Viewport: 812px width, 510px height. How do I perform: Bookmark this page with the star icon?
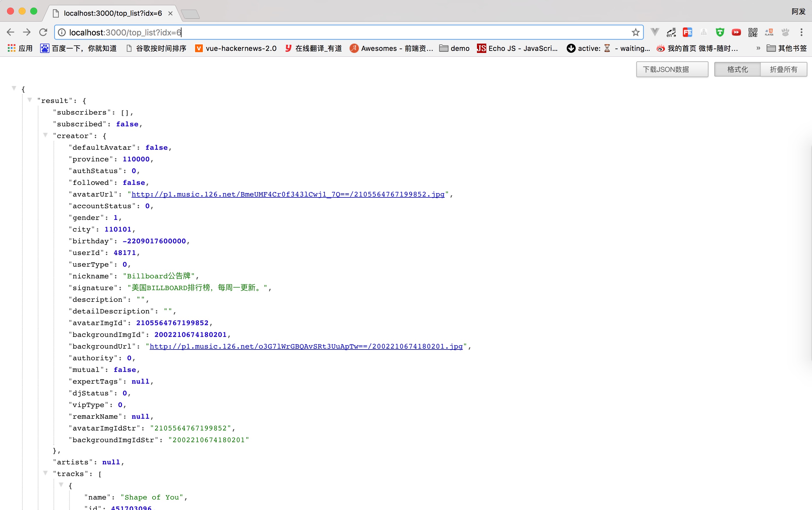(635, 32)
